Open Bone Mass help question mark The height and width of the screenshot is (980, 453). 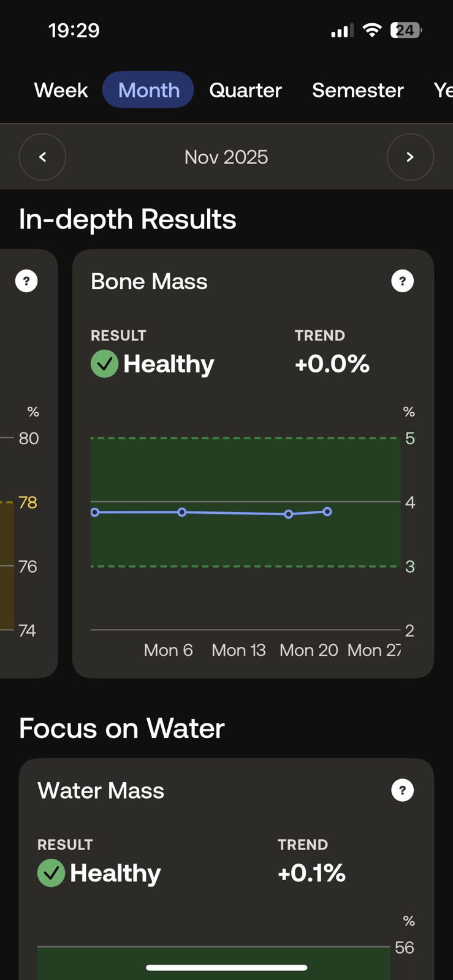coord(402,281)
